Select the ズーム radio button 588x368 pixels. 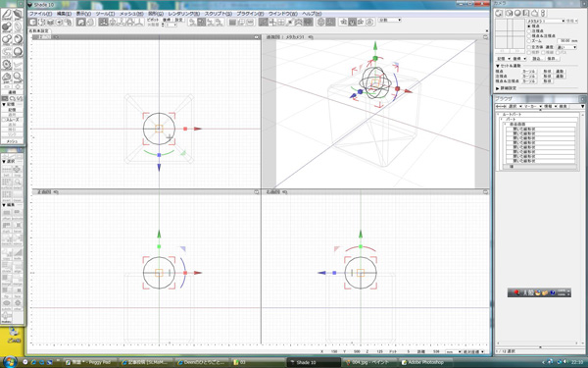[529, 41]
